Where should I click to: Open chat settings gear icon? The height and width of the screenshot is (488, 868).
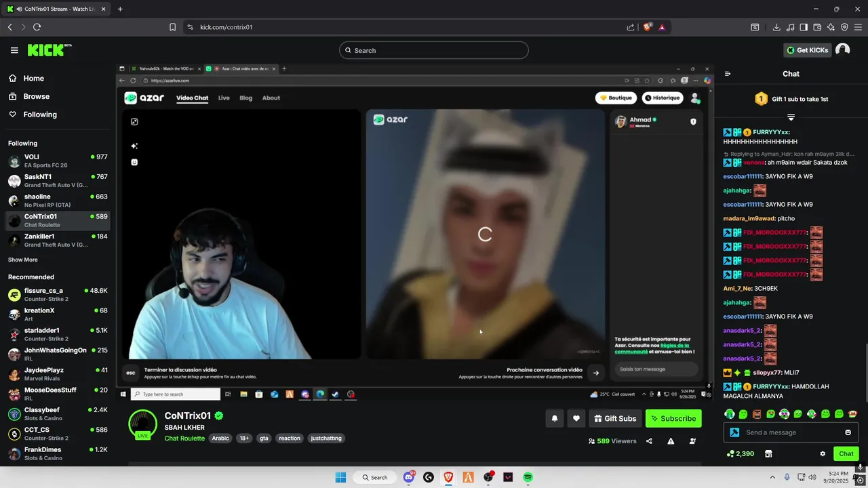coord(823,454)
